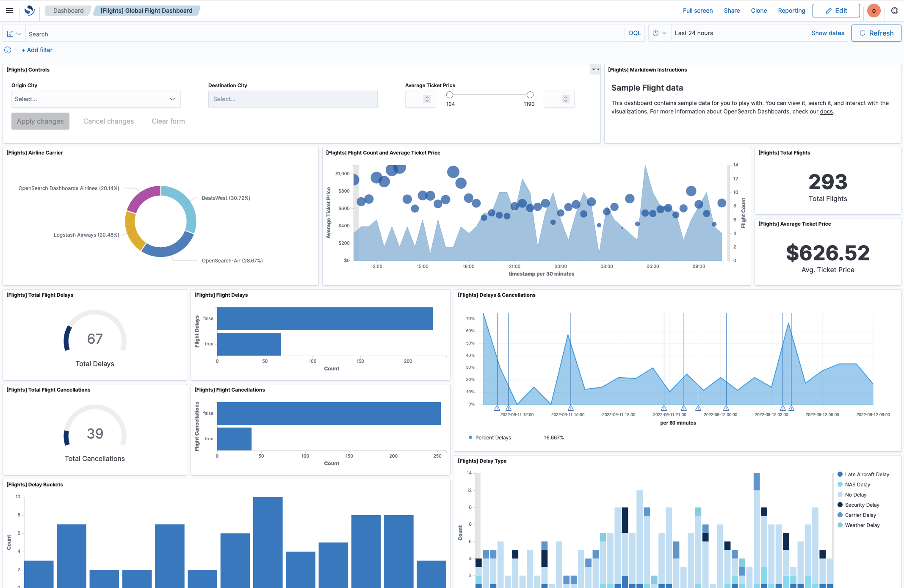The image size is (904, 588).
Task: Click Clear form
Action: coord(168,121)
